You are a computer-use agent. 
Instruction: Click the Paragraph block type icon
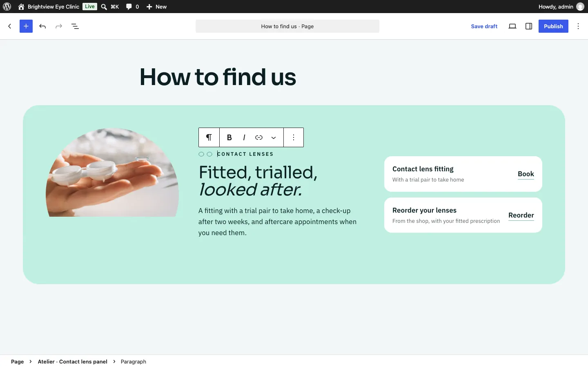(x=209, y=137)
